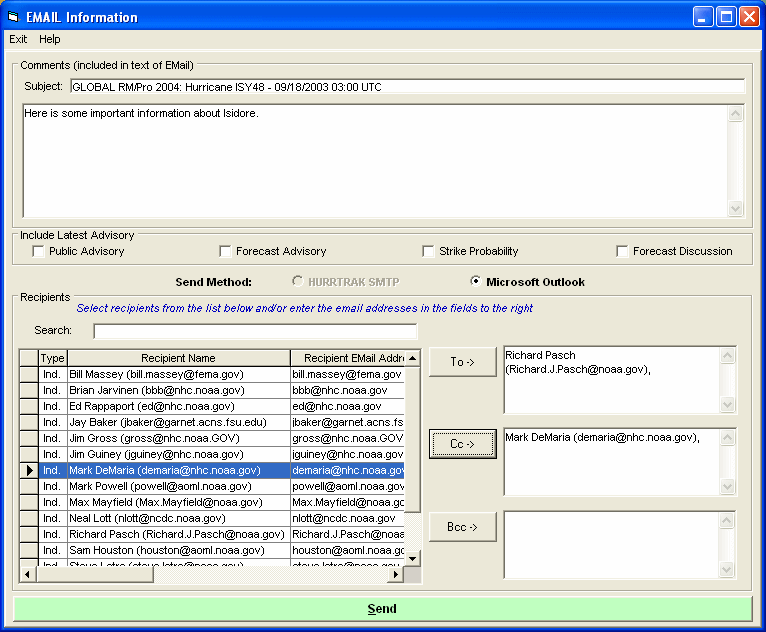Click the Cc -> button
This screenshot has height=632, width=766.
[x=463, y=444]
